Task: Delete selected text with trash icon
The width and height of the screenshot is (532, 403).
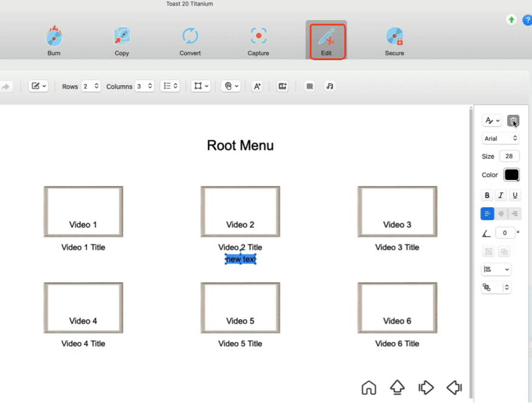Action: [x=513, y=121]
